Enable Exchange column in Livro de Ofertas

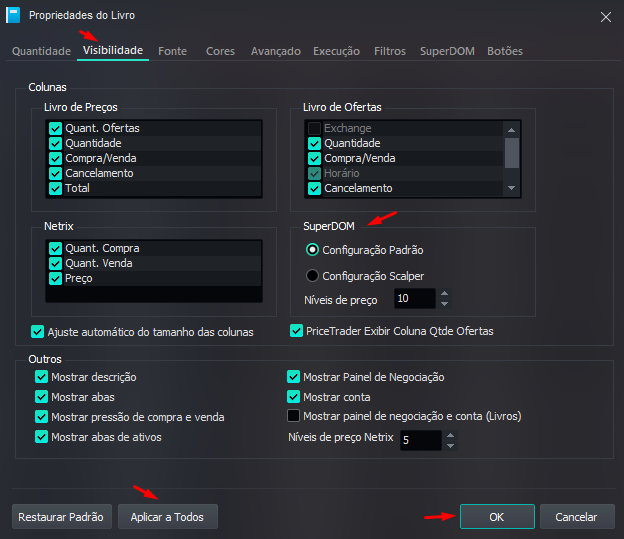click(x=314, y=128)
